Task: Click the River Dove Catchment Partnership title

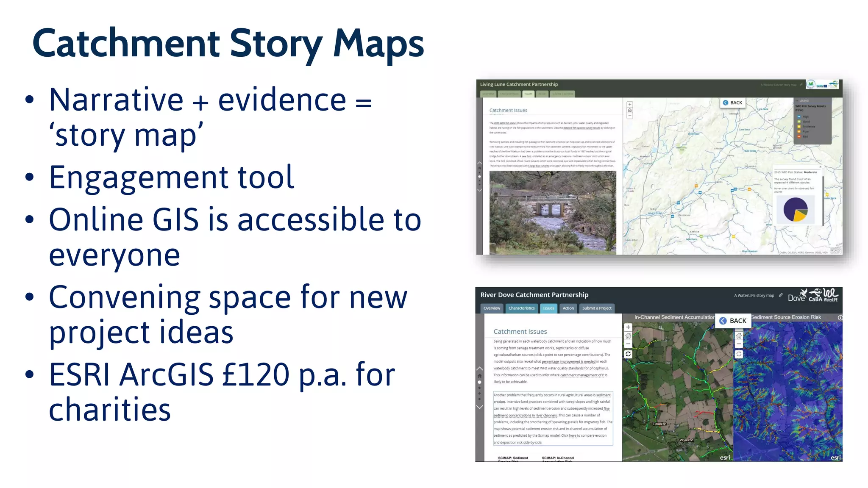Action: [x=534, y=295]
